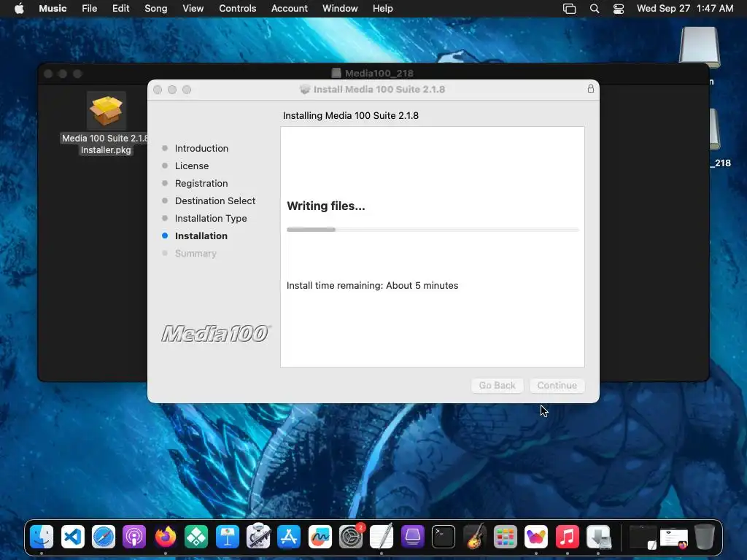Click the Media100_218 Finder window title
The height and width of the screenshot is (560, 747).
click(379, 73)
